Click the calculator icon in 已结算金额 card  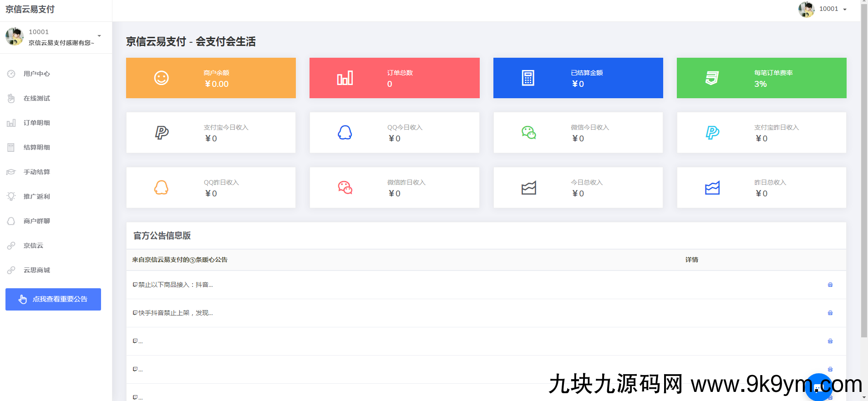pyautogui.click(x=528, y=78)
